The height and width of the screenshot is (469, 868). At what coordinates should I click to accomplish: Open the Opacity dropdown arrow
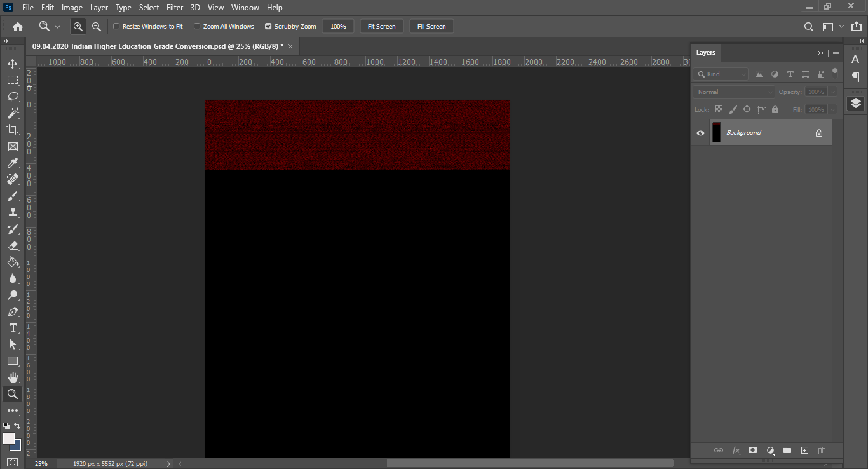[x=832, y=92]
